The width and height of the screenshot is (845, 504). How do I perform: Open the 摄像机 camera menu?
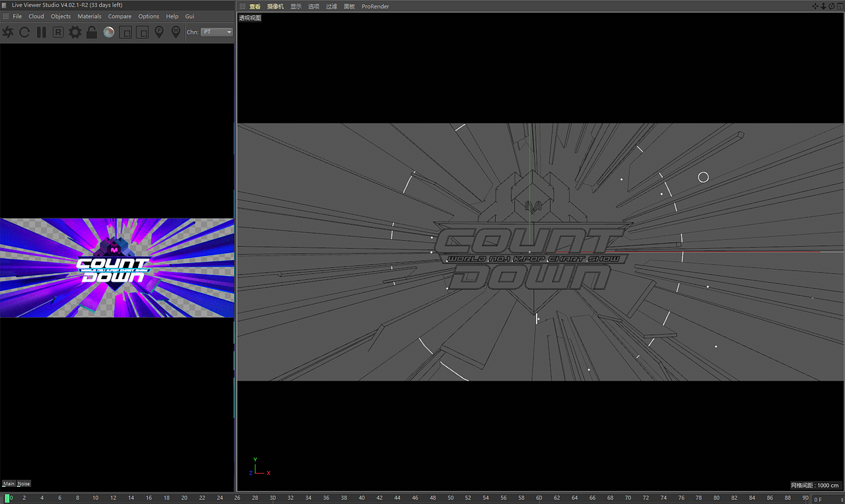[x=275, y=7]
